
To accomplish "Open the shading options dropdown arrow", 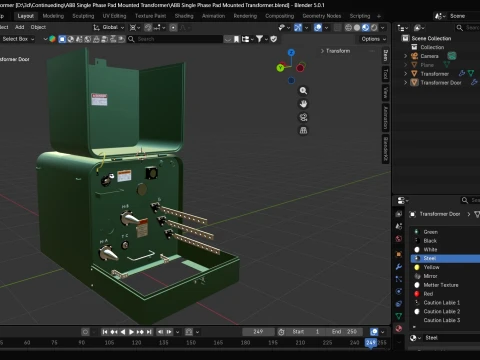I will [x=383, y=28].
